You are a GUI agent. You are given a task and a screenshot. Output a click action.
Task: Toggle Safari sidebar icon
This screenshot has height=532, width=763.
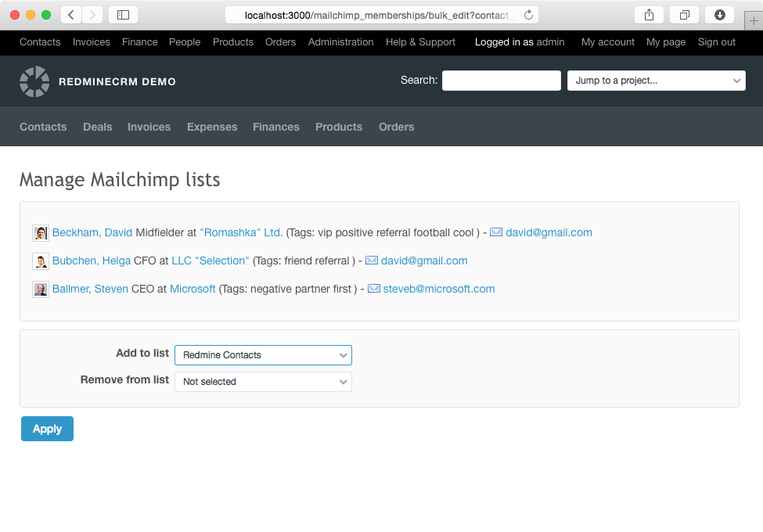(x=123, y=15)
